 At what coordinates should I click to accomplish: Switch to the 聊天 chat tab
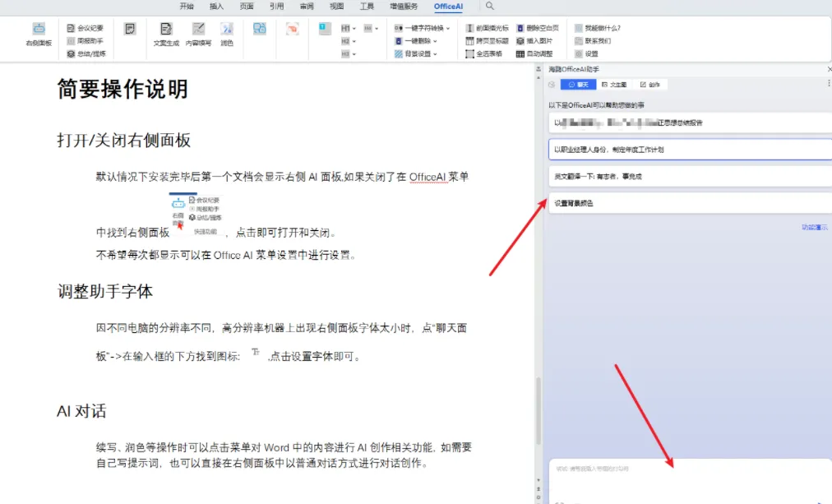[x=578, y=85]
